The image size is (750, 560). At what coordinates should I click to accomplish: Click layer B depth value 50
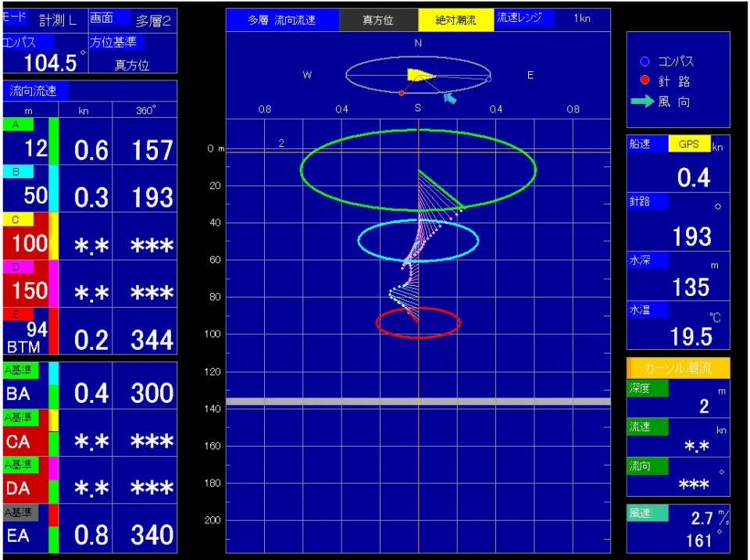tap(35, 195)
